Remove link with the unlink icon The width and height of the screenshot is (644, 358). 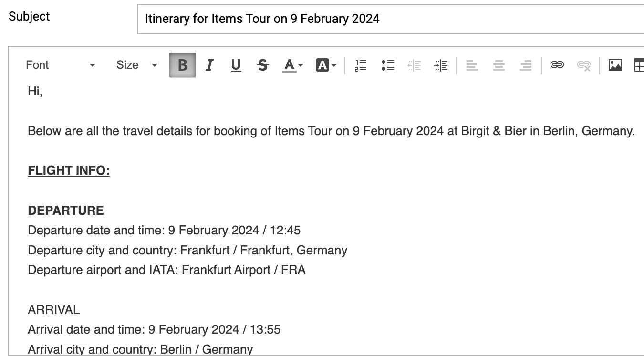[x=584, y=65]
